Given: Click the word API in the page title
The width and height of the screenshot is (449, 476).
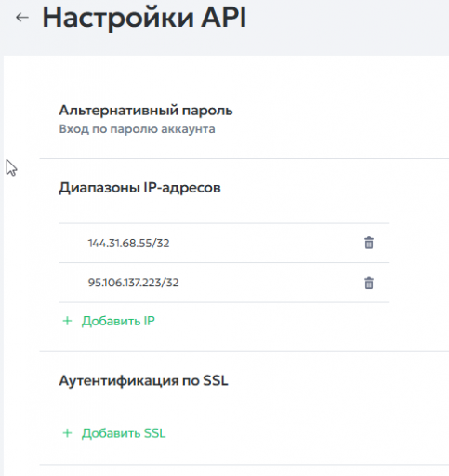Looking at the screenshot, I should [224, 17].
